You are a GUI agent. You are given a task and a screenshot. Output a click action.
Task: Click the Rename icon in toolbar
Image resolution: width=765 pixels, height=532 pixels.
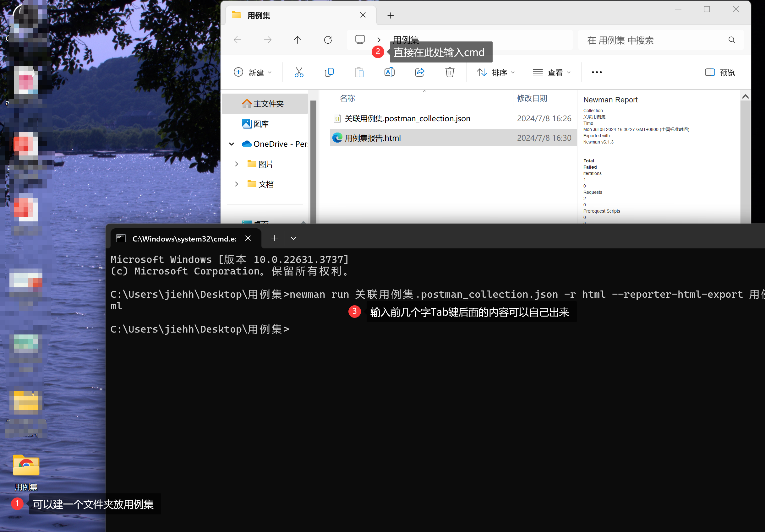389,72
